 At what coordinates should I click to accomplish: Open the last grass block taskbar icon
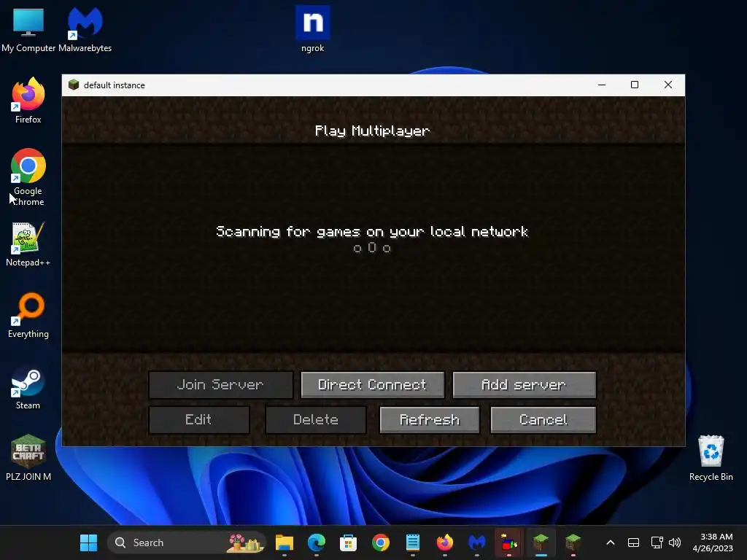click(573, 542)
